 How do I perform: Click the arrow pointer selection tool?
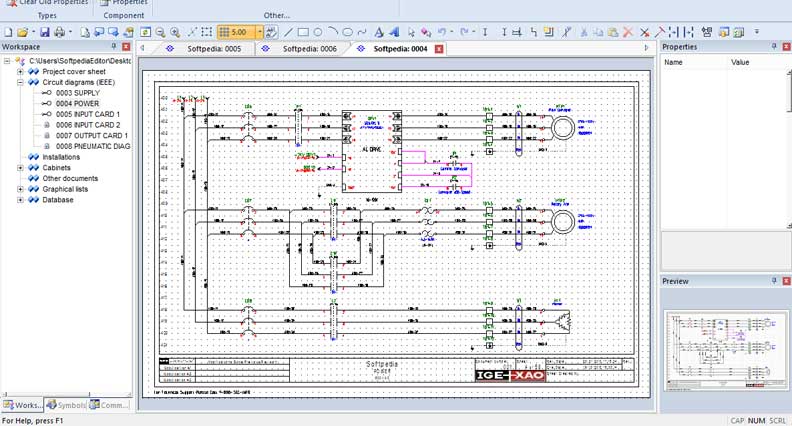(411, 32)
